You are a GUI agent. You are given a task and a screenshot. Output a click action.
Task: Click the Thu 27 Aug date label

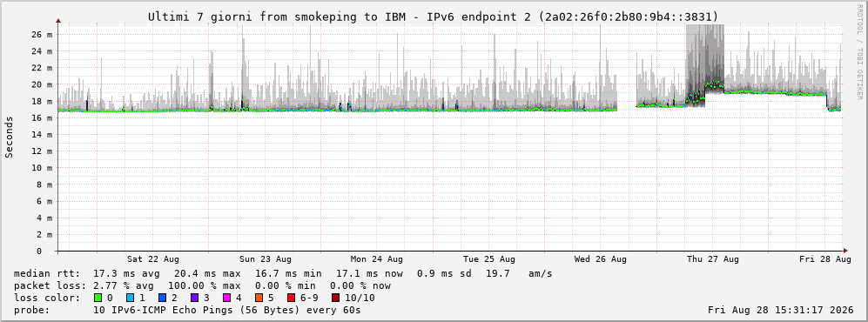pos(712,259)
